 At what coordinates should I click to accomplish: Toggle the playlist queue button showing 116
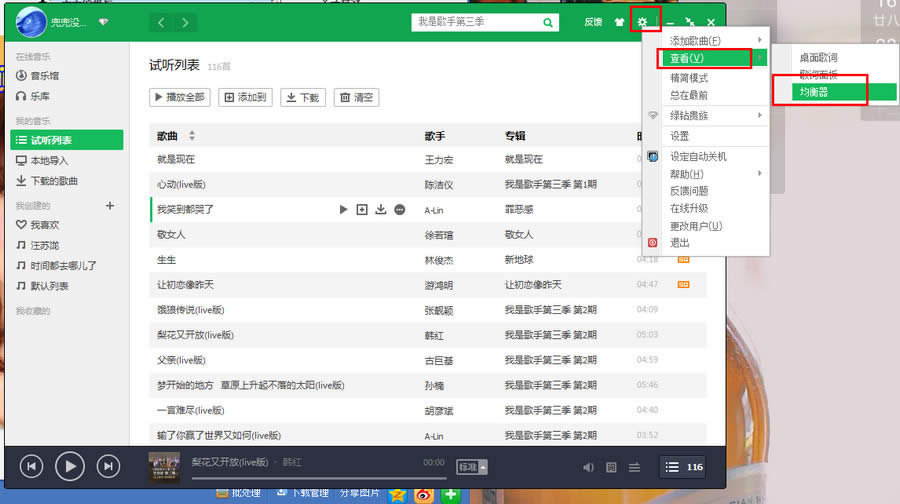click(x=684, y=467)
